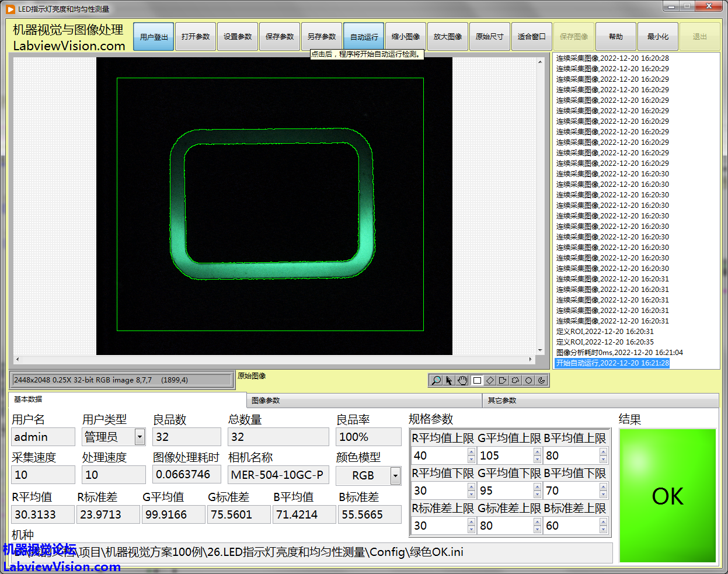Select the rectangle ROI tool

(477, 380)
